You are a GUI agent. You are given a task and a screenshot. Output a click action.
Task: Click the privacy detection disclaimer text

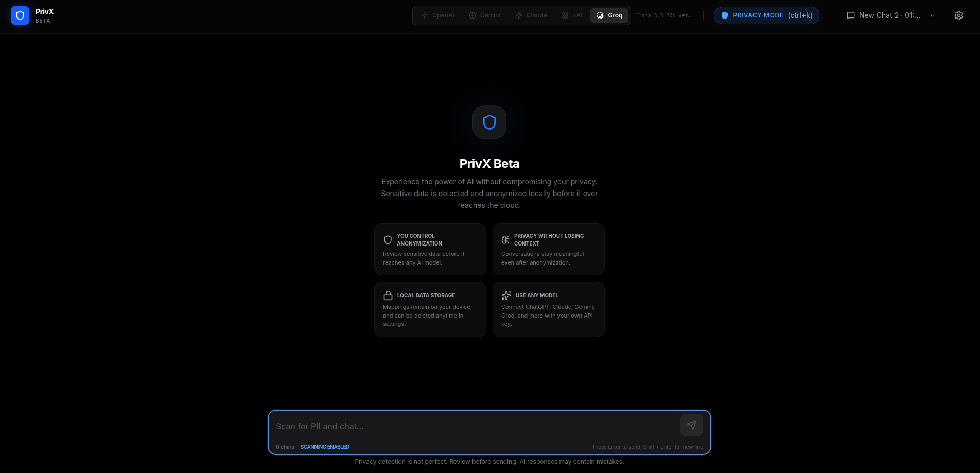point(489,462)
